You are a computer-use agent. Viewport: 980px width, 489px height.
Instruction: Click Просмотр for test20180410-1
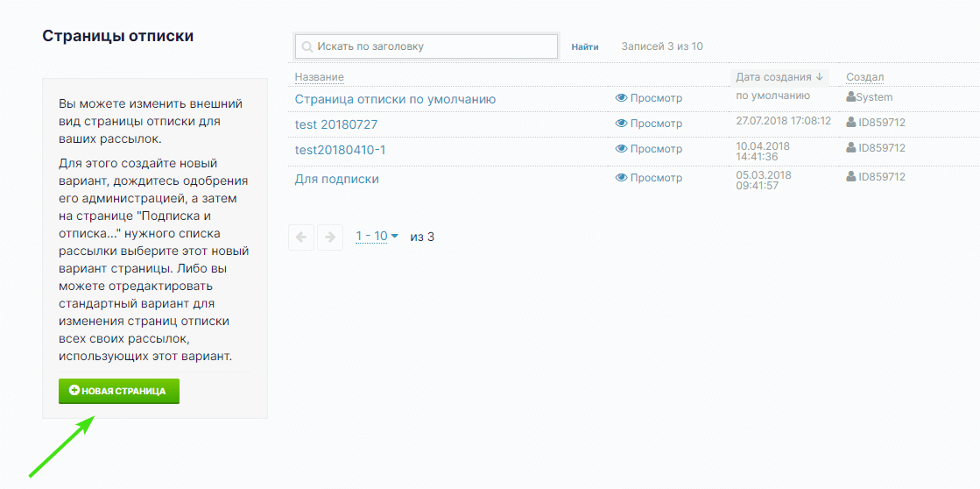tap(656, 149)
